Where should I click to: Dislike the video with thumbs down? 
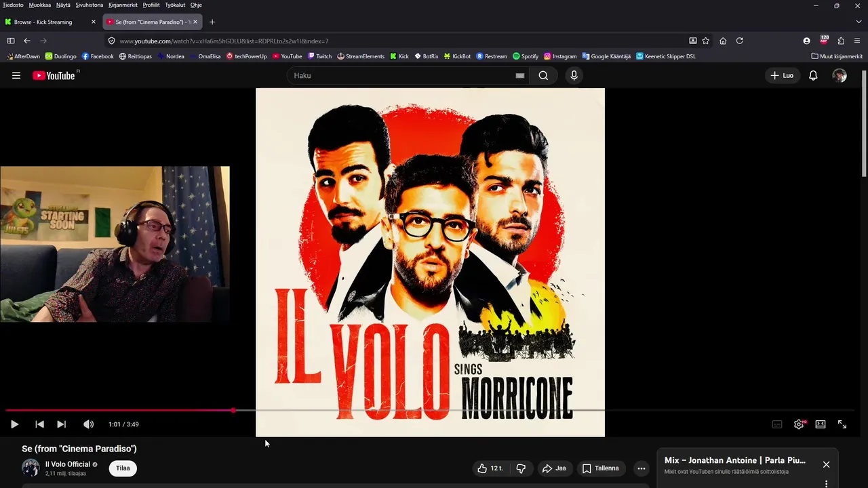(x=521, y=468)
